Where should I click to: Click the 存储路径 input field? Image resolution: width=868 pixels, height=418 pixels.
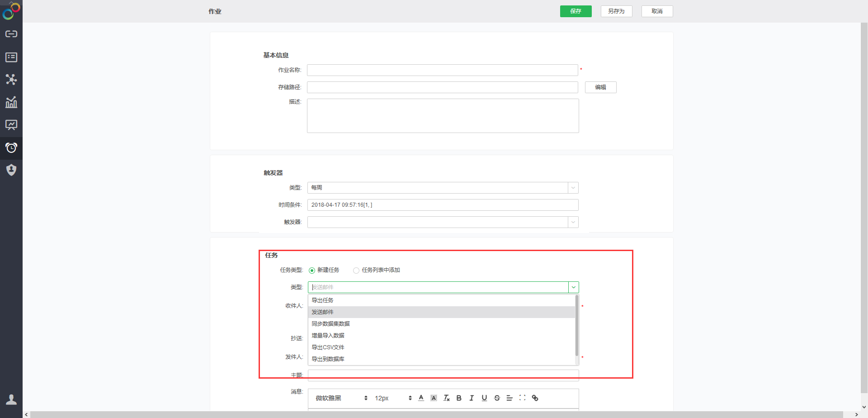pos(443,87)
